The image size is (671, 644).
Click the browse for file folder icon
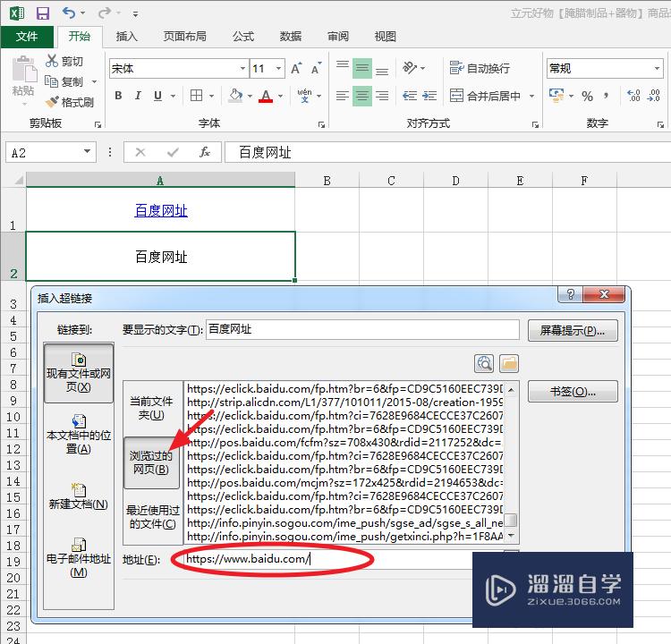[509, 364]
